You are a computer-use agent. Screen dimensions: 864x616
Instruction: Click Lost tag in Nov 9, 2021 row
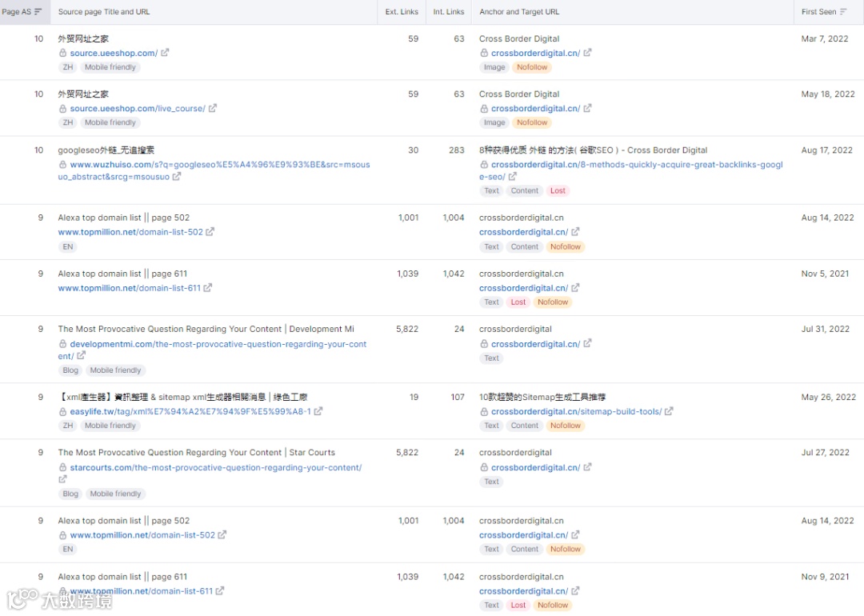point(518,605)
